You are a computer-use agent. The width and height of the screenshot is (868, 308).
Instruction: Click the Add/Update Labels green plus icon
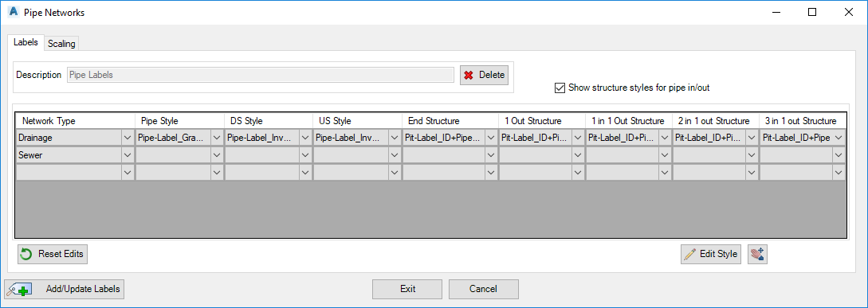[20, 289]
